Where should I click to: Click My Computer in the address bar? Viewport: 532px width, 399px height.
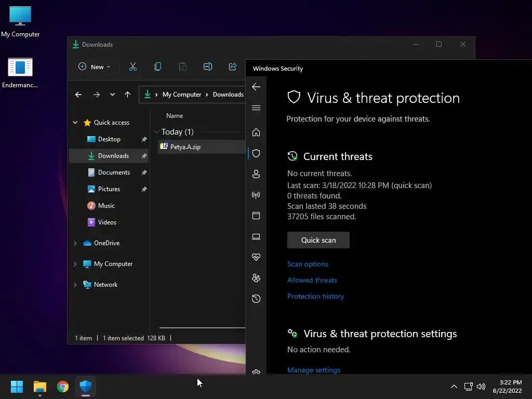pyautogui.click(x=182, y=95)
